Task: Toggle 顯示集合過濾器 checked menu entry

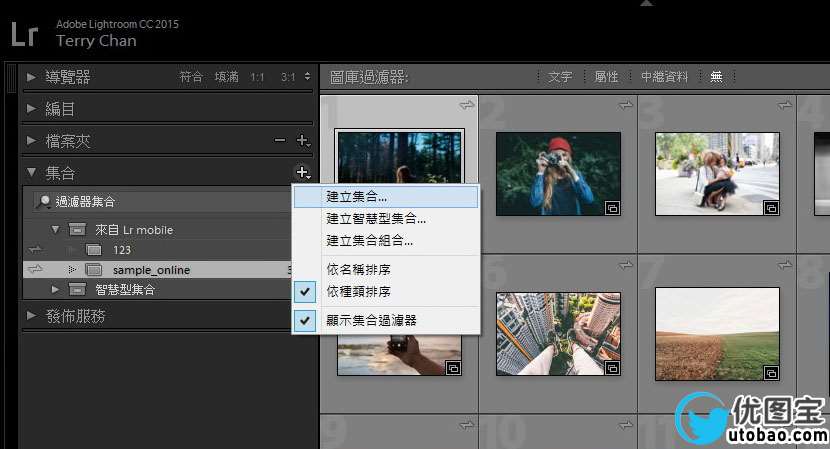Action: [386, 320]
